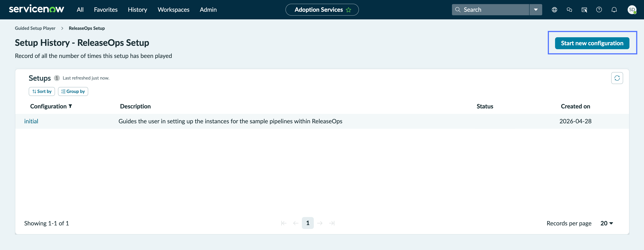The image size is (644, 250).
Task: Open the All menu
Action: click(x=80, y=10)
